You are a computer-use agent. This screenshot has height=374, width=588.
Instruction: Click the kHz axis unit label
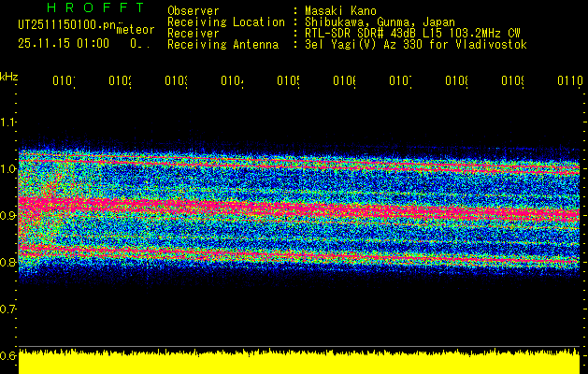click(8, 75)
